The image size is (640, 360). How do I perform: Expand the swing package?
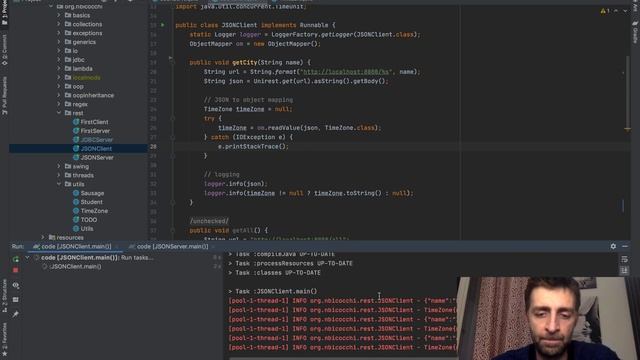pos(59,167)
